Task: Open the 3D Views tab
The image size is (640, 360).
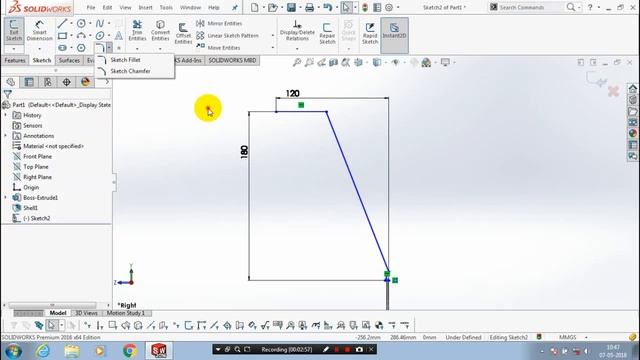Action: point(86,313)
